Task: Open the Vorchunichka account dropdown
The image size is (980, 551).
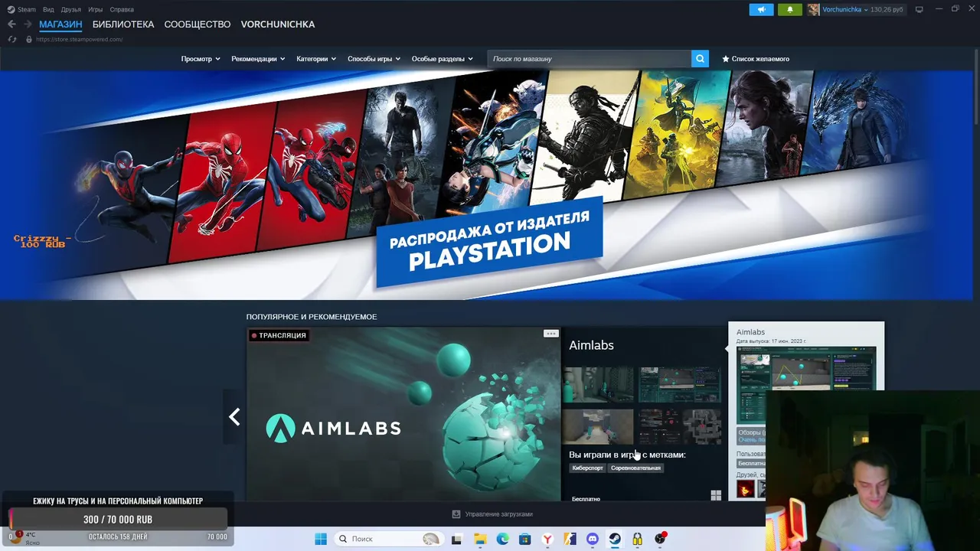Action: pos(845,9)
